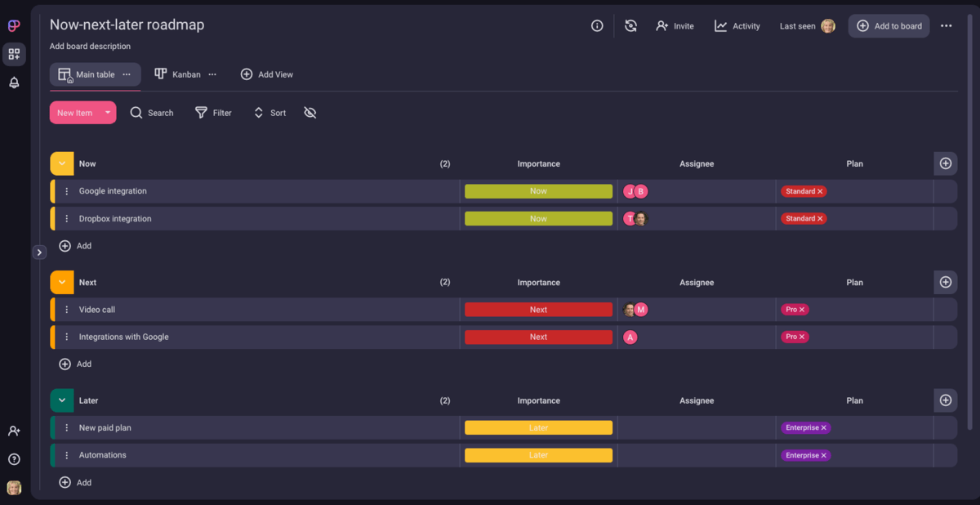Toggle the hide columns eye icon
This screenshot has height=505, width=980.
pyautogui.click(x=310, y=113)
